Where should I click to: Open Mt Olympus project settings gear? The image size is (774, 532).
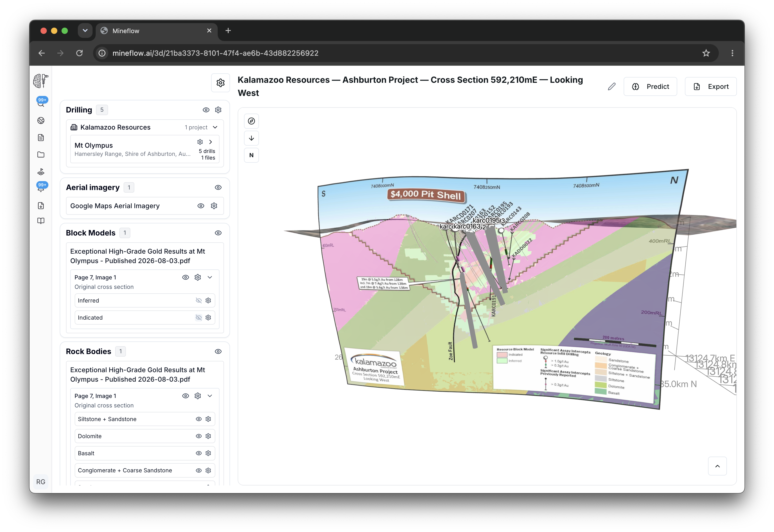pos(200,142)
